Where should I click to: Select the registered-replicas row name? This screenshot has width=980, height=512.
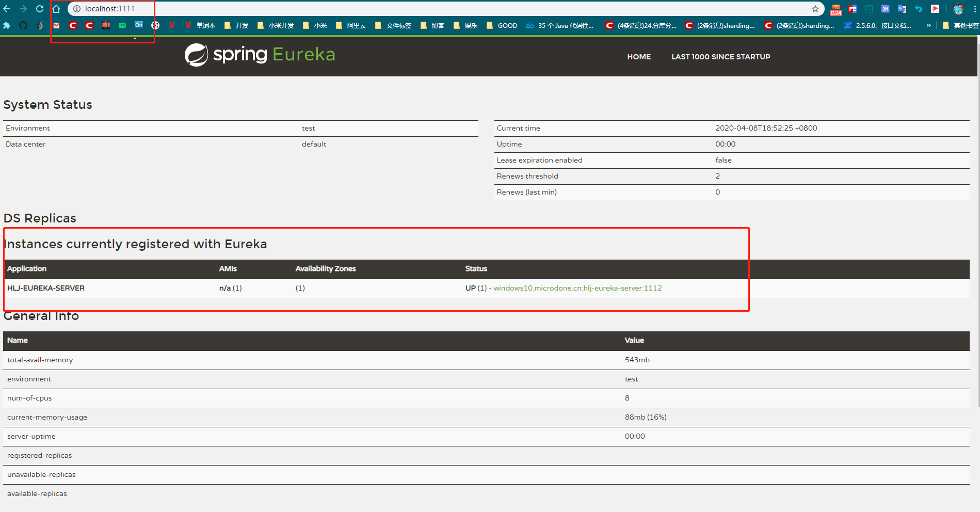pyautogui.click(x=39, y=455)
